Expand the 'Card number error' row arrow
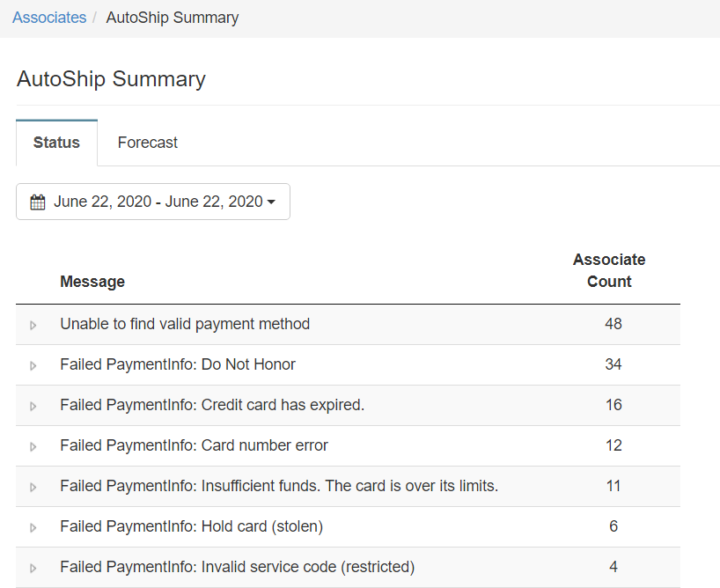The height and width of the screenshot is (588, 720). click(x=33, y=446)
